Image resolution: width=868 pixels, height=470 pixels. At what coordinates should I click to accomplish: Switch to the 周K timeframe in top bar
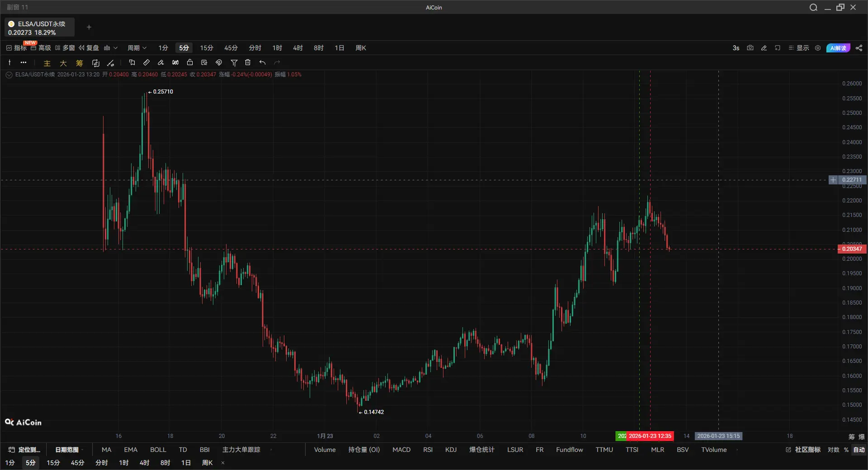pos(361,48)
